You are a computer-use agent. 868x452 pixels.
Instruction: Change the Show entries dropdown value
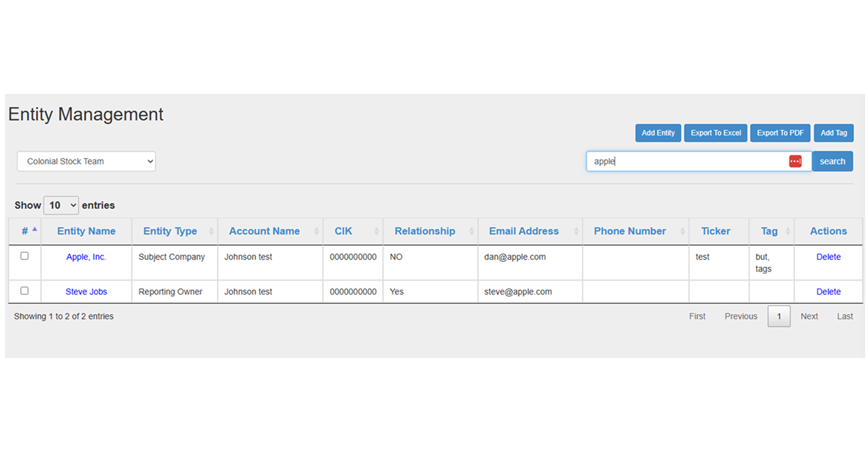click(x=60, y=205)
